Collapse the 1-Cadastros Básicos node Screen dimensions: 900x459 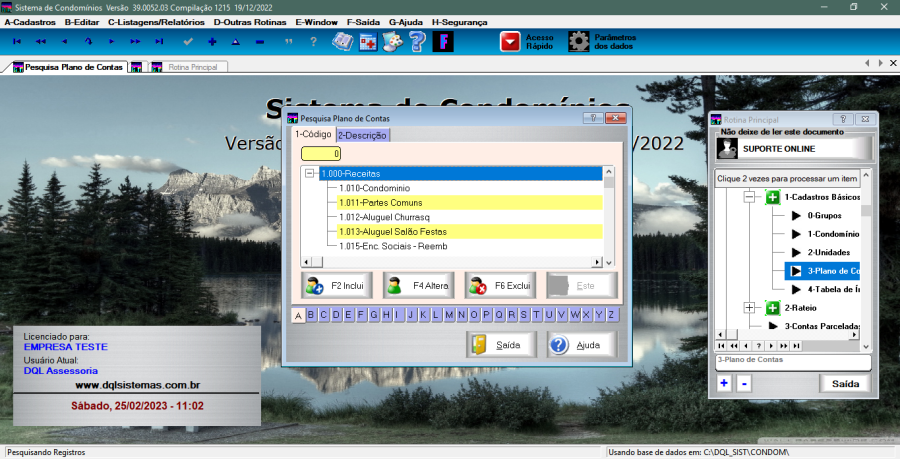click(749, 198)
